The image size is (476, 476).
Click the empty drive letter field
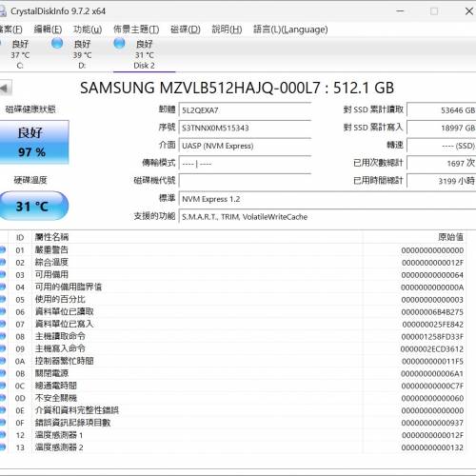coord(245,181)
